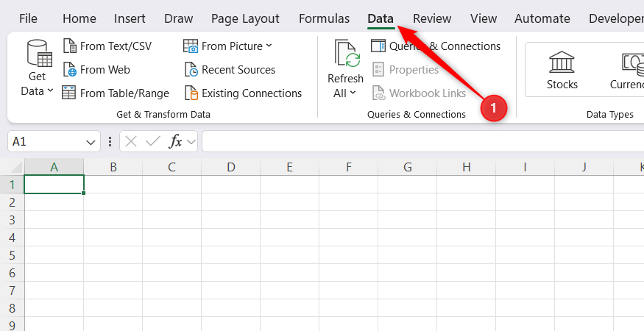644x331 pixels.
Task: Click cell A1 in the worksheet
Action: pyautogui.click(x=54, y=185)
